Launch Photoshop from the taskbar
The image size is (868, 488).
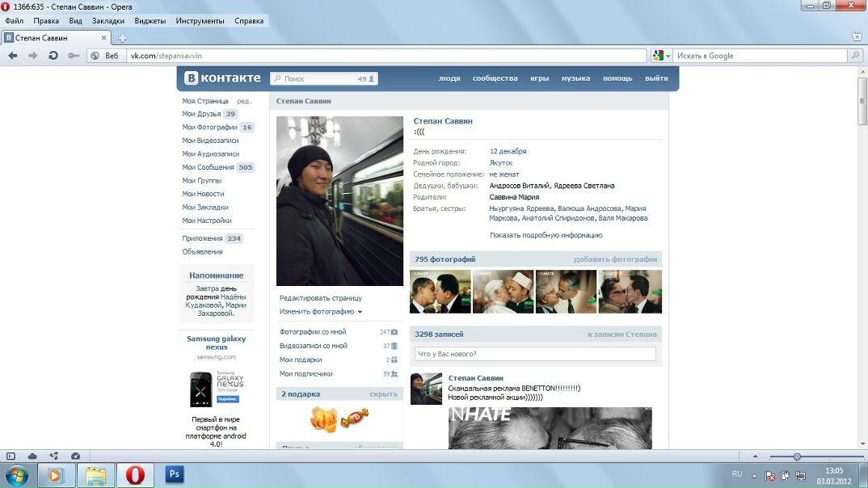point(175,473)
